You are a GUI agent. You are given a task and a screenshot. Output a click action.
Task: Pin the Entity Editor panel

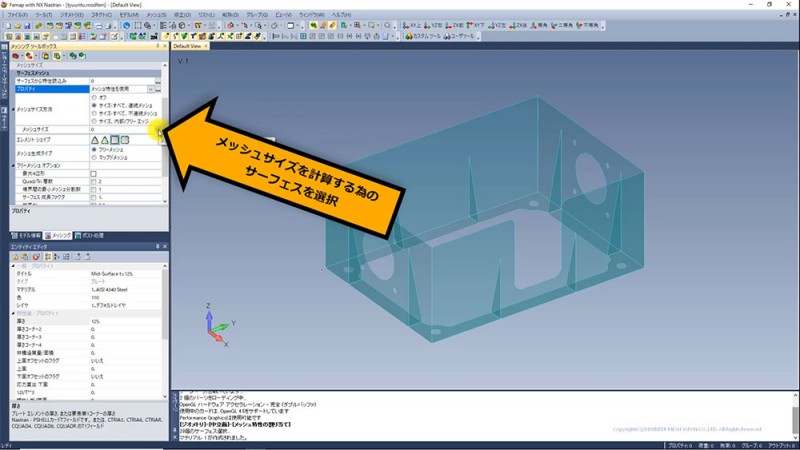pos(158,246)
